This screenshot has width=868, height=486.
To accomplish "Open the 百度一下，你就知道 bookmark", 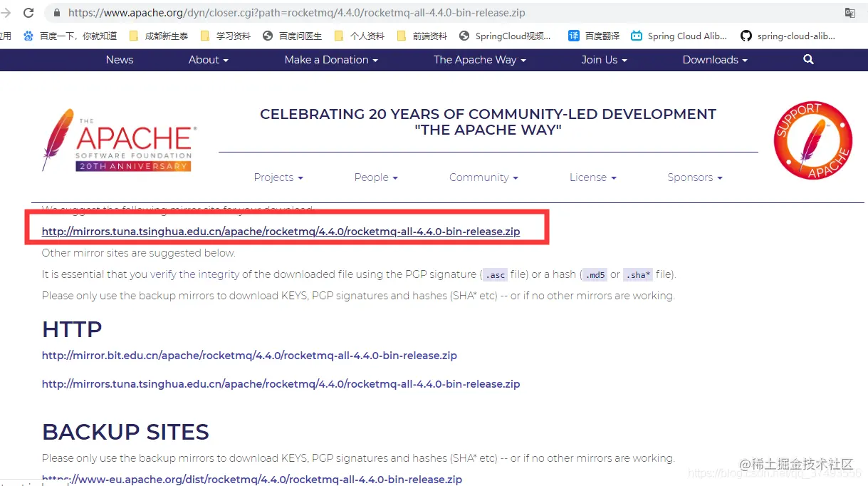I will pyautogui.click(x=70, y=36).
